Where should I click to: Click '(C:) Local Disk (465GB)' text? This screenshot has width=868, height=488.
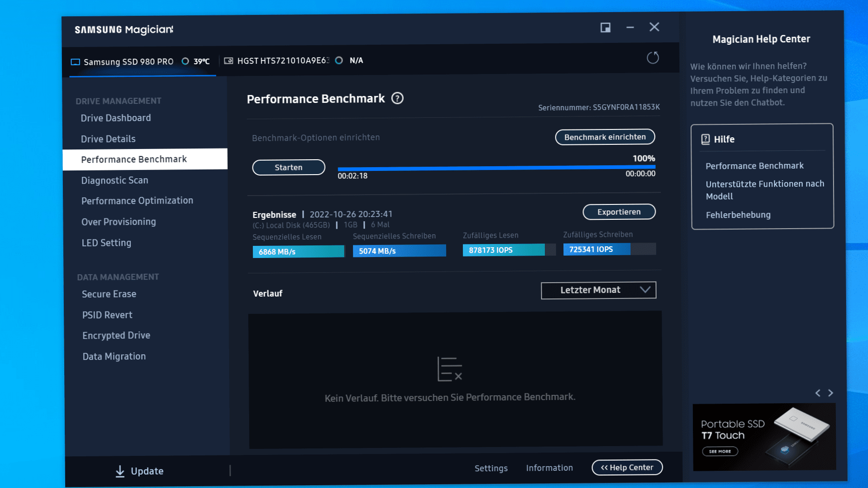[291, 225]
